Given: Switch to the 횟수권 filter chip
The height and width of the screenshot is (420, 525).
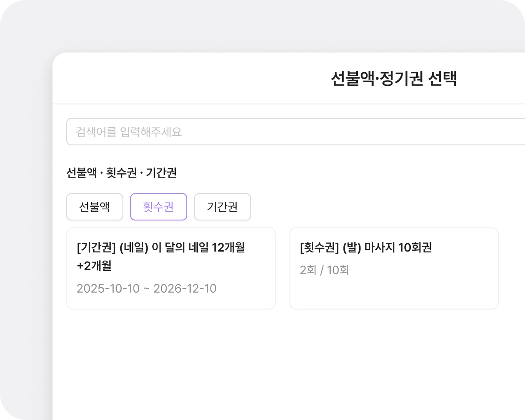Looking at the screenshot, I should coord(158,207).
